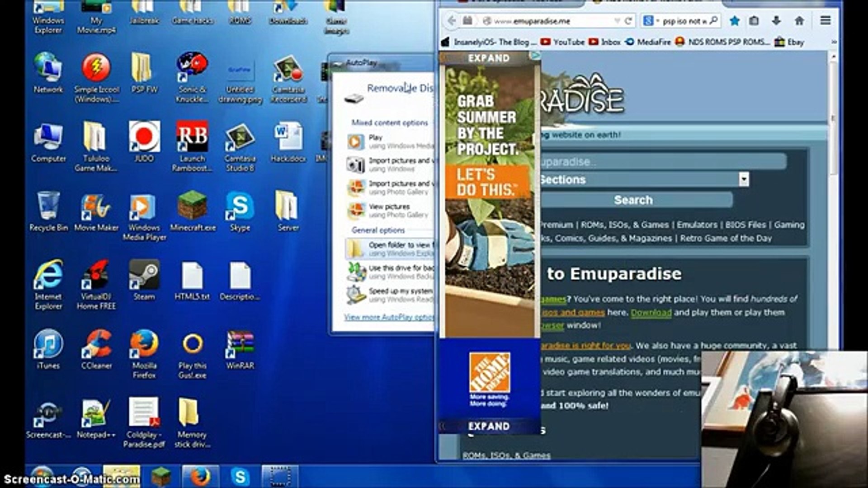Open the Firefox hamburger menu
Screen dimensions: 868x488
(825, 21)
